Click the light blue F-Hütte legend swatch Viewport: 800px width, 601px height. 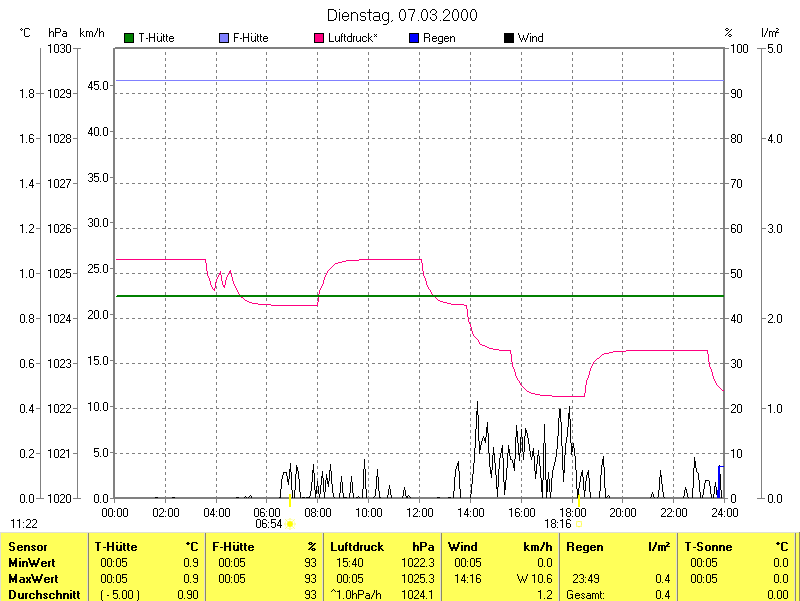tap(224, 38)
